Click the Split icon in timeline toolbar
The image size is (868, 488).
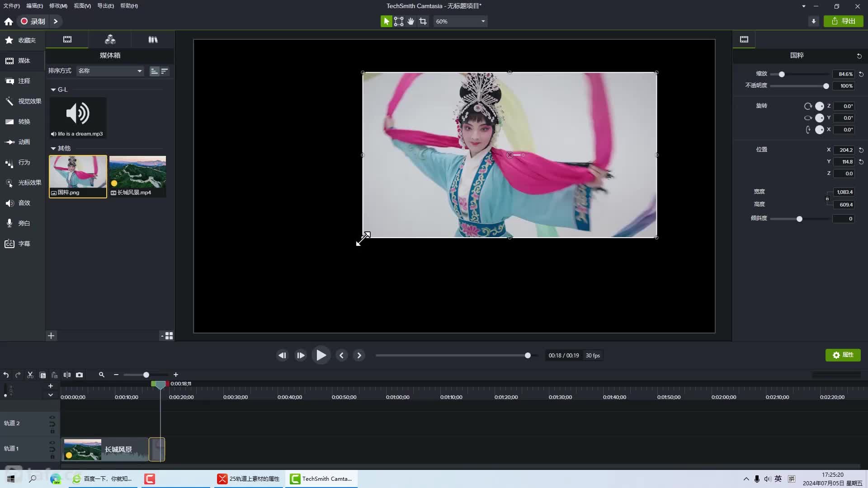[x=67, y=375]
